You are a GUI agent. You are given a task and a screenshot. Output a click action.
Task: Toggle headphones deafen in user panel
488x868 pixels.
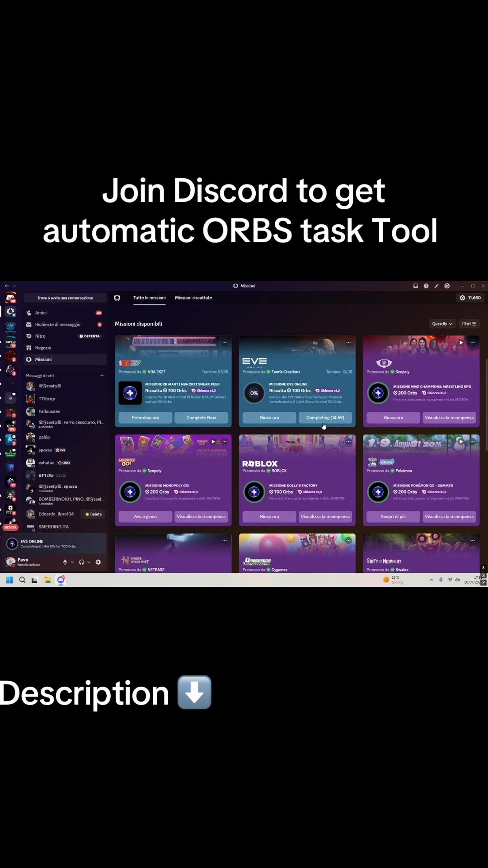(x=82, y=562)
